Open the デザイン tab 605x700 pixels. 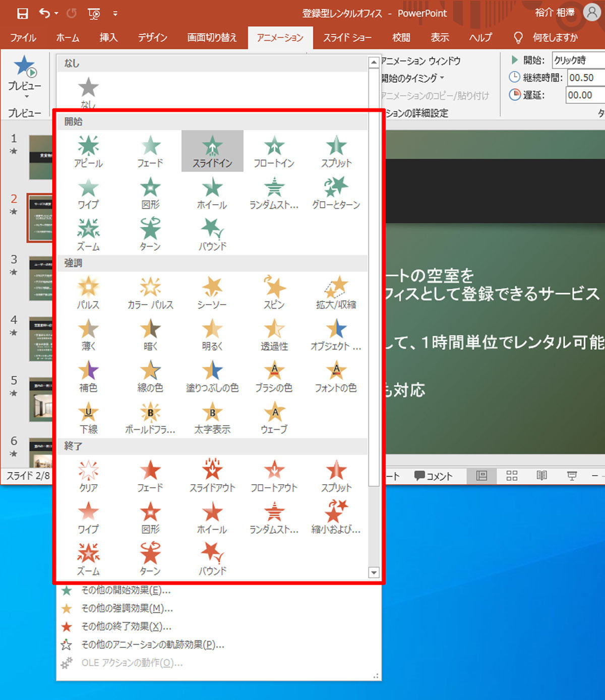153,38
